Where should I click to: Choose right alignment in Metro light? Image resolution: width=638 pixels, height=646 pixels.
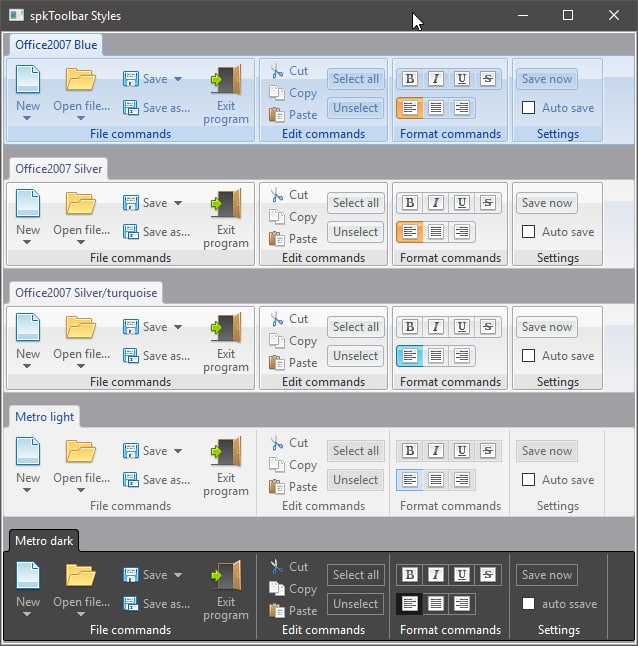462,480
